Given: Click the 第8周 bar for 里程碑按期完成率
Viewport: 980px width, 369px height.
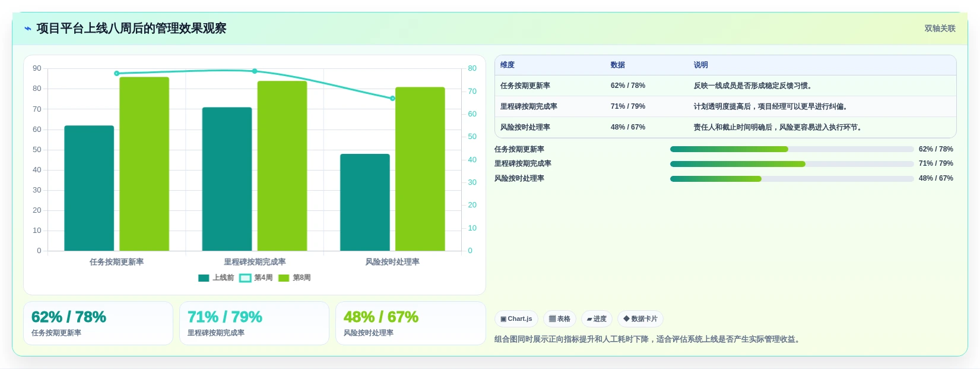Looking at the screenshot, I should click(282, 166).
